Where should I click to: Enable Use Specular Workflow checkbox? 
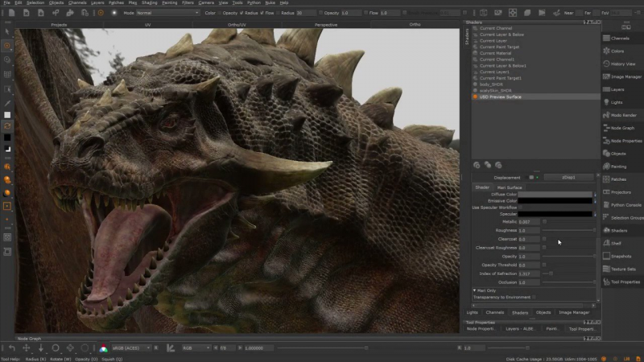521,208
